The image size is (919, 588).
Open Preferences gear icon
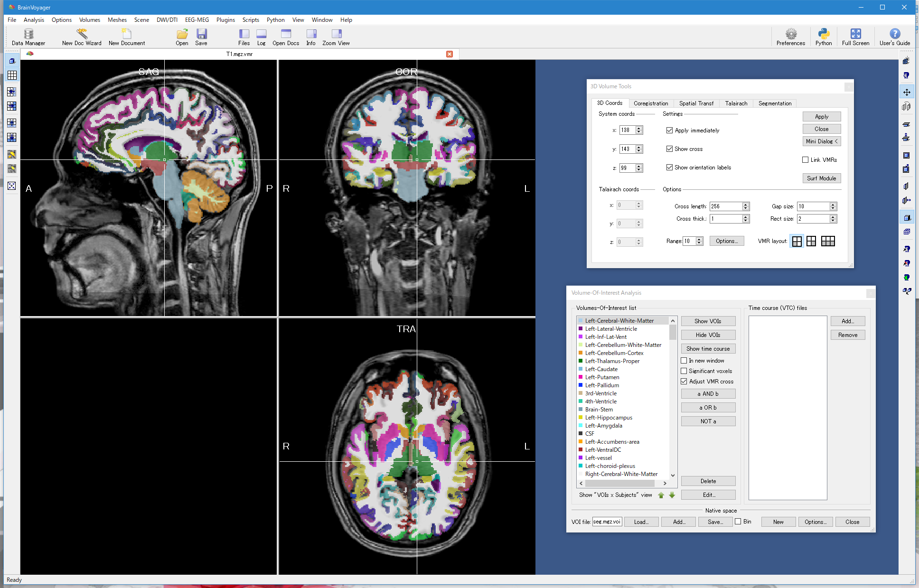(791, 37)
